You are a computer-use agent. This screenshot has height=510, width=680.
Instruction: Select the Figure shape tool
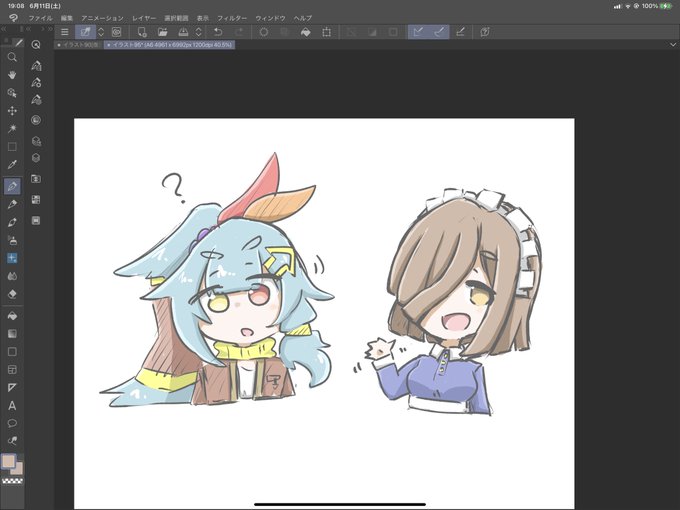click(x=12, y=351)
